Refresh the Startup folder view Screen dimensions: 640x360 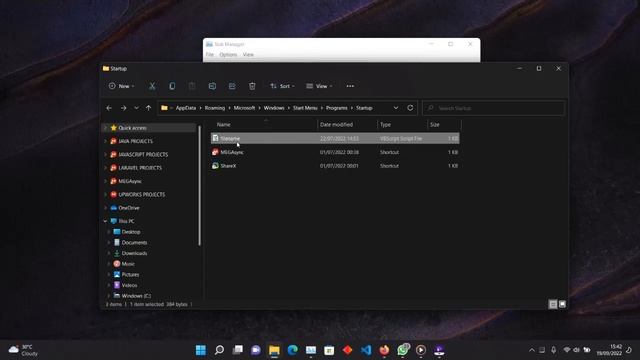click(x=410, y=108)
